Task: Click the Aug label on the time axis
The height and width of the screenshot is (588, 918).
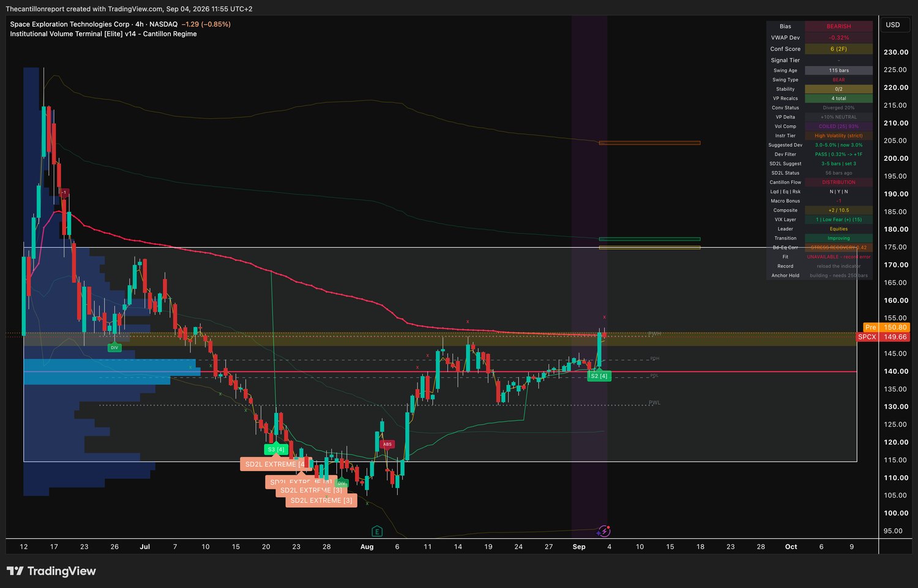Action: pos(367,547)
